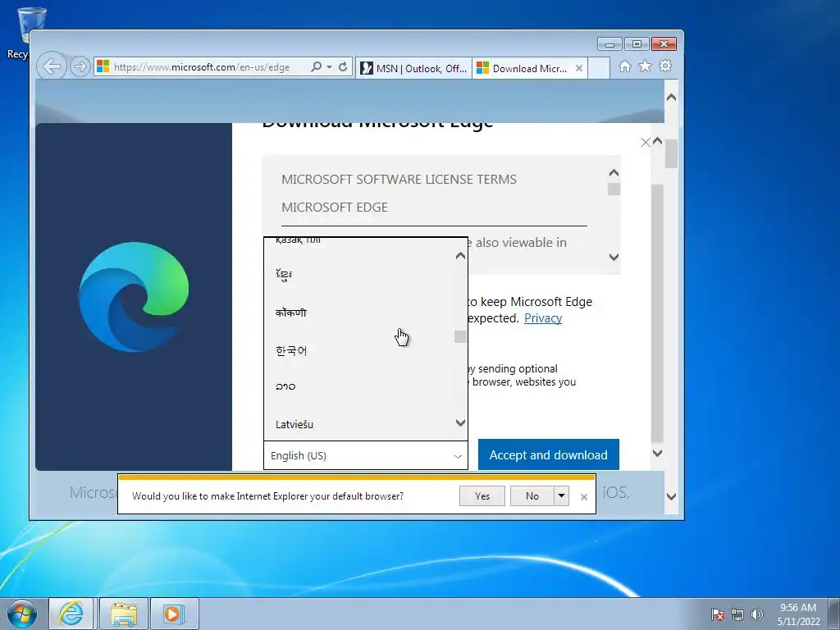Click language list scroll up arrow
840x630 pixels.
(460, 256)
